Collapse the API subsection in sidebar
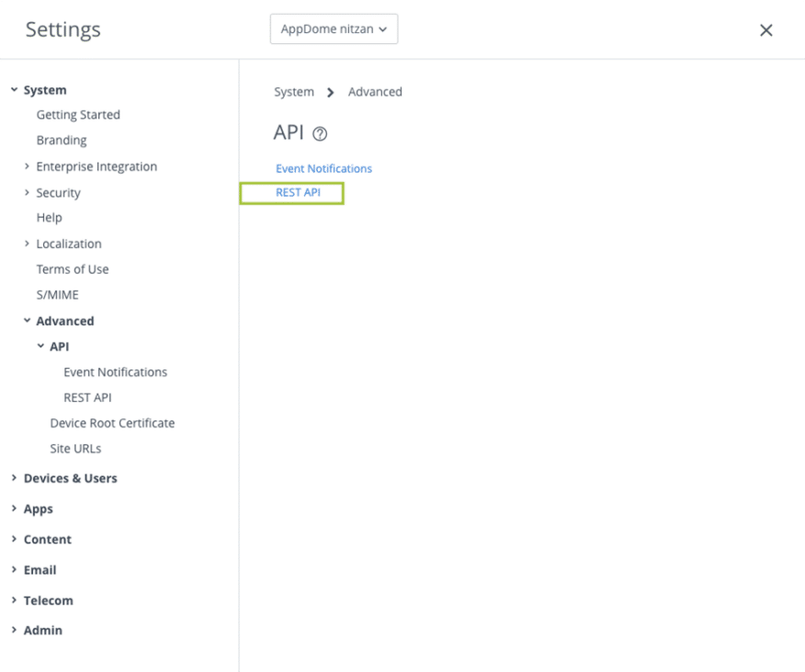 [x=40, y=347]
